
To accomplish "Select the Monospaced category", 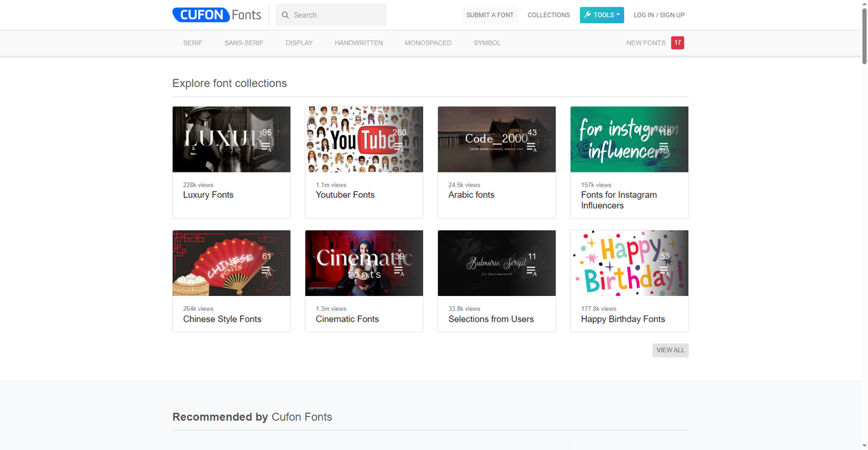I will point(428,43).
